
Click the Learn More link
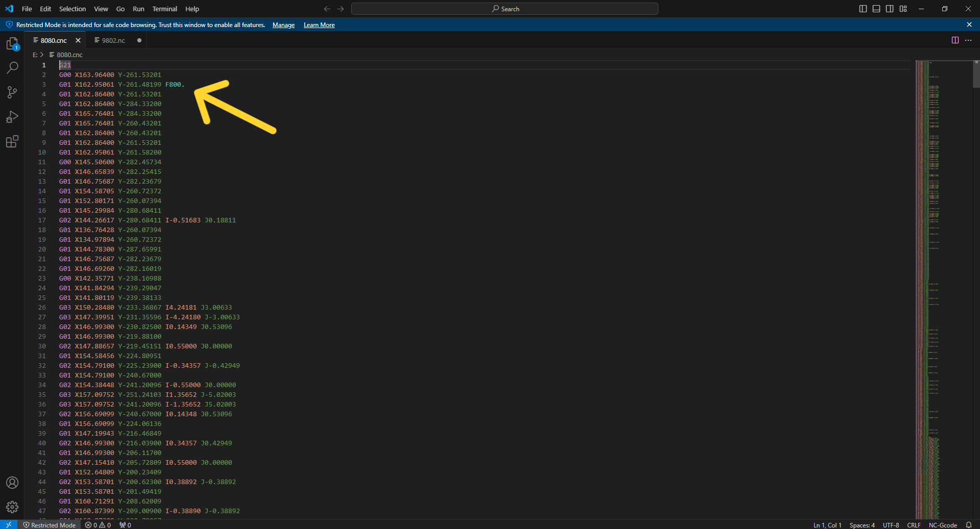319,25
